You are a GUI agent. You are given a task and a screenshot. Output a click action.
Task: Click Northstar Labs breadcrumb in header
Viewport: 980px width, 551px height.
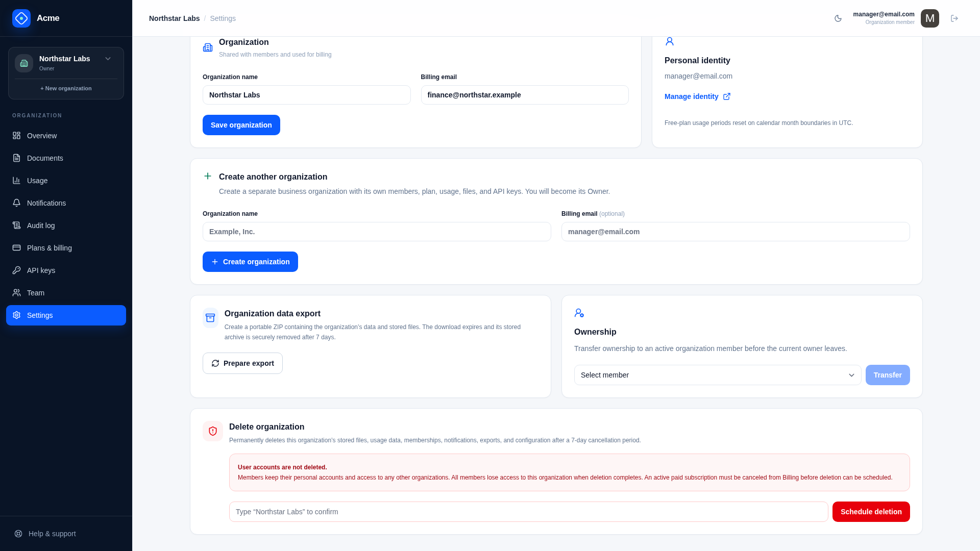click(174, 18)
